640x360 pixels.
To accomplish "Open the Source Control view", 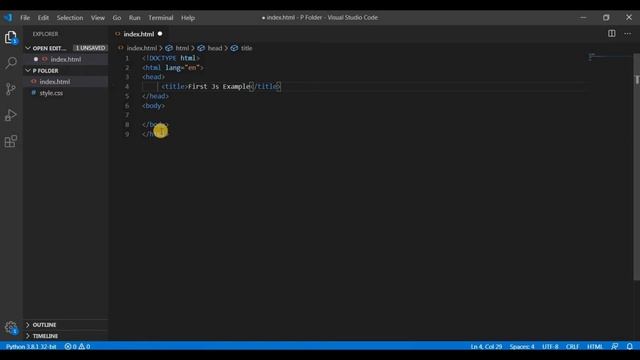I will pyautogui.click(x=11, y=89).
